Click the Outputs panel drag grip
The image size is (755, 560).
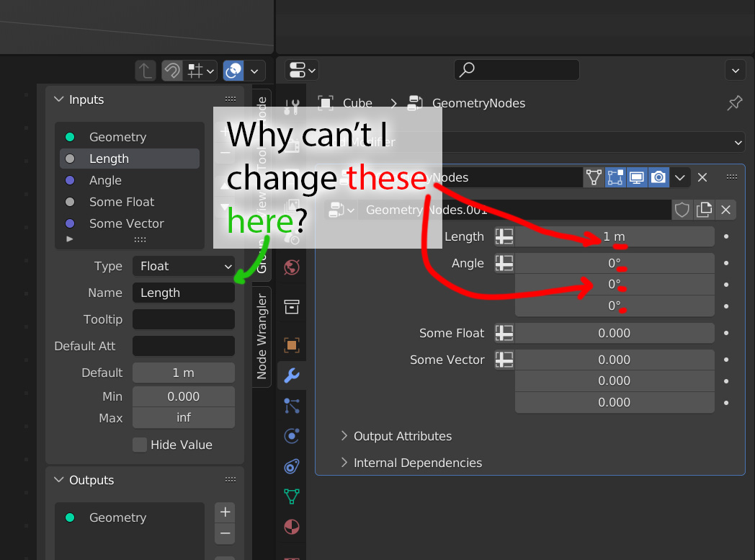coord(231,479)
